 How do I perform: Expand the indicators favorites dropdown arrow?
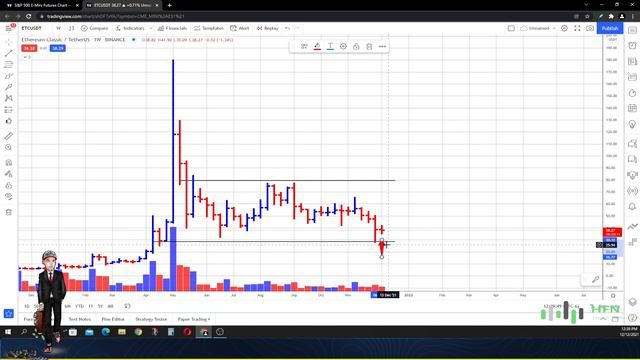[x=151, y=28]
